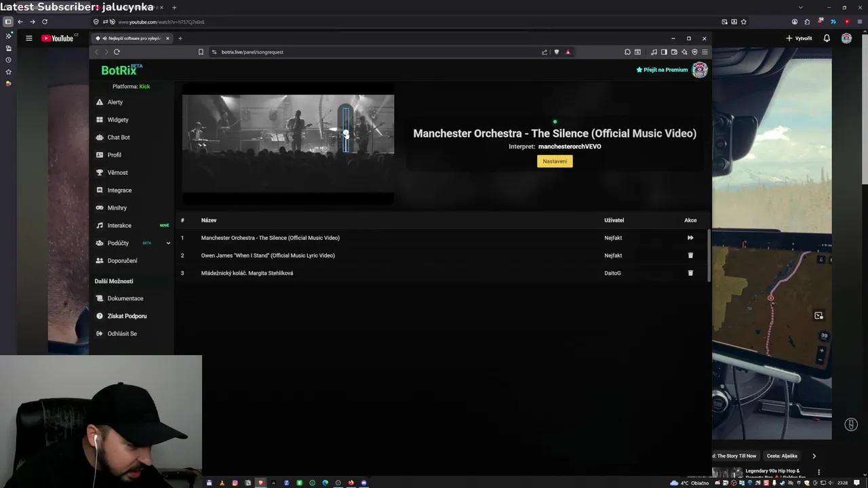Image resolution: width=868 pixels, height=488 pixels.
Task: Go forward in the BotRix browser window
Action: point(106,52)
